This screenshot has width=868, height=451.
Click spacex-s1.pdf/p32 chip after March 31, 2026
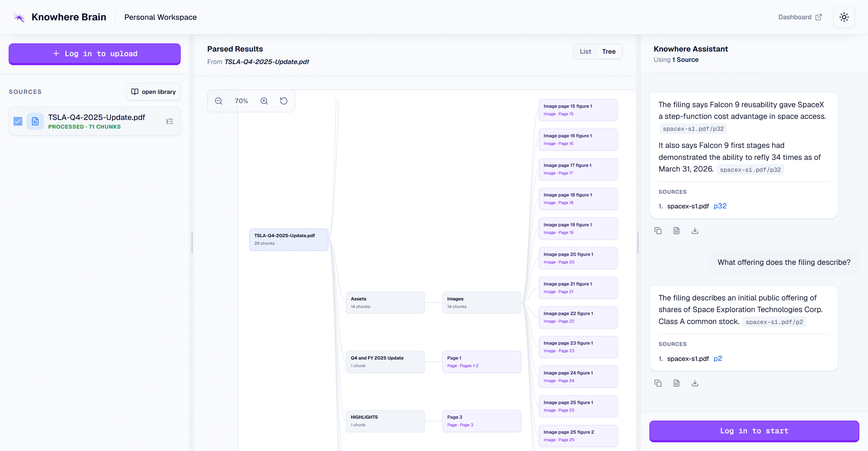click(750, 170)
